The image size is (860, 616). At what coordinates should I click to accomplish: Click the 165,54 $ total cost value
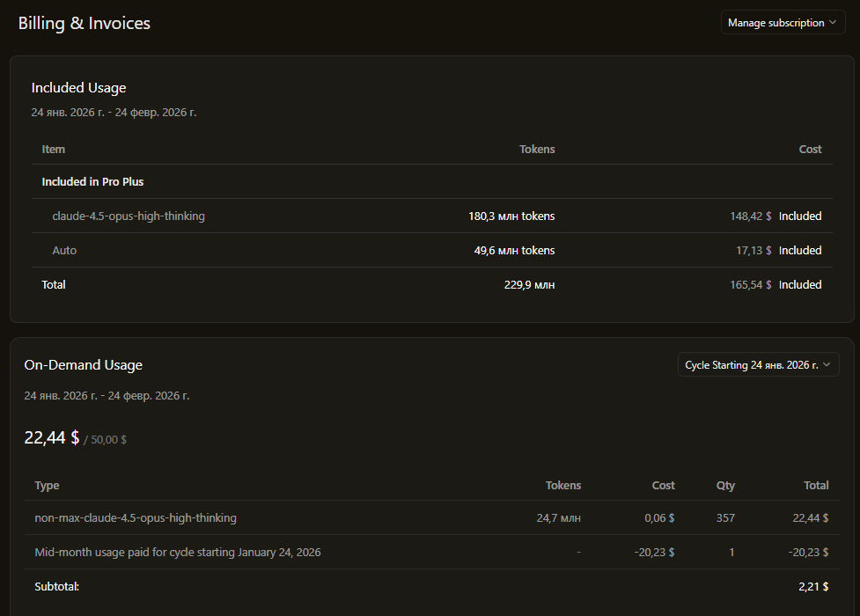[x=750, y=285]
